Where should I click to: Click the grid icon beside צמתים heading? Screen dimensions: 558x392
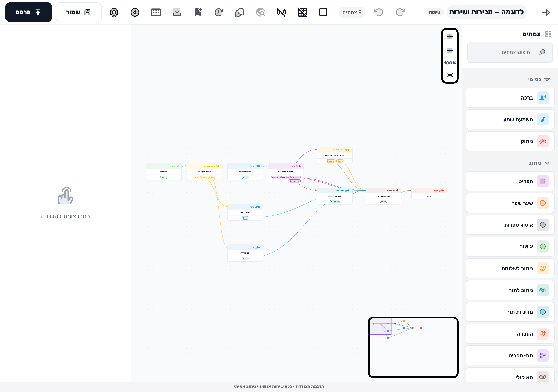pos(548,34)
